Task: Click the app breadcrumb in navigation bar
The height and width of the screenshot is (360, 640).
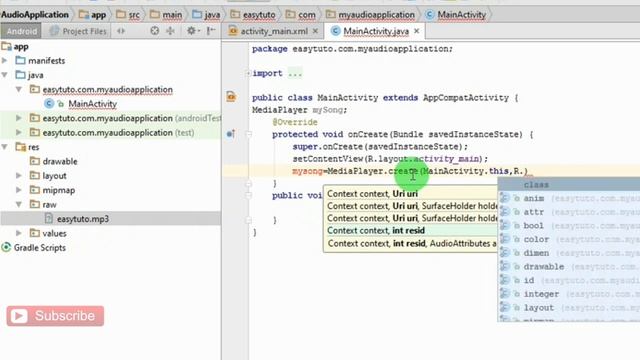Action: [x=93, y=15]
